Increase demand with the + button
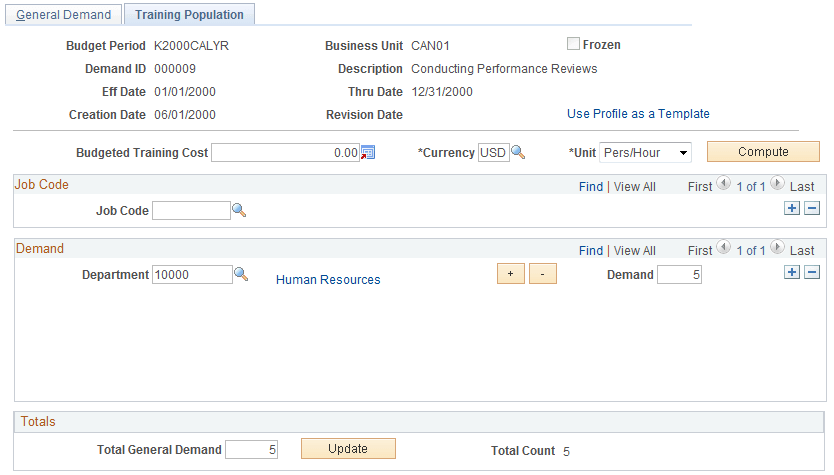This screenshot has height=475, width=834. (511, 273)
